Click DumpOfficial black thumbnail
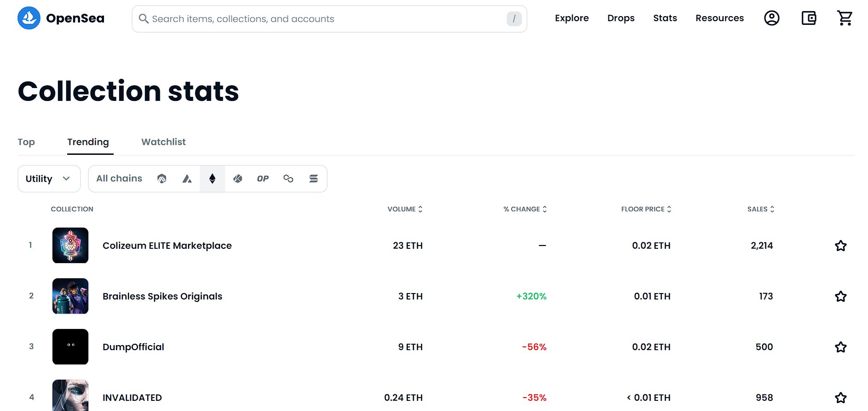Viewport: 868px width, 411px height. 70,347
